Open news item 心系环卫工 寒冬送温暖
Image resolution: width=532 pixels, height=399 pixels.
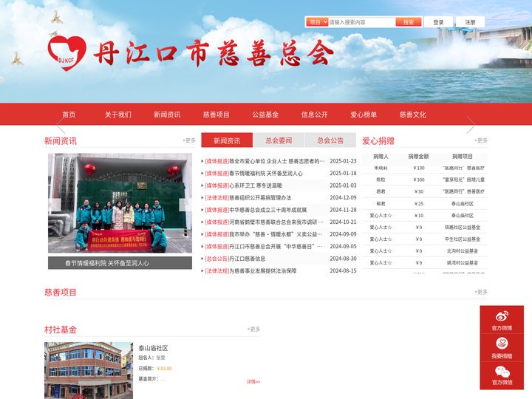click(256, 185)
